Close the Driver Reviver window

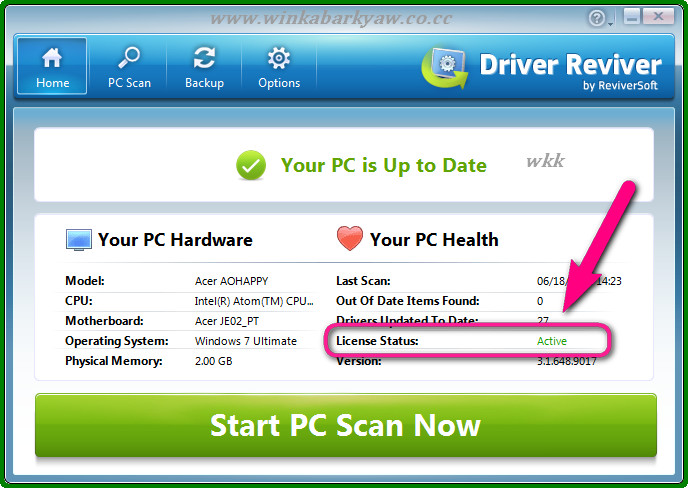pos(658,17)
